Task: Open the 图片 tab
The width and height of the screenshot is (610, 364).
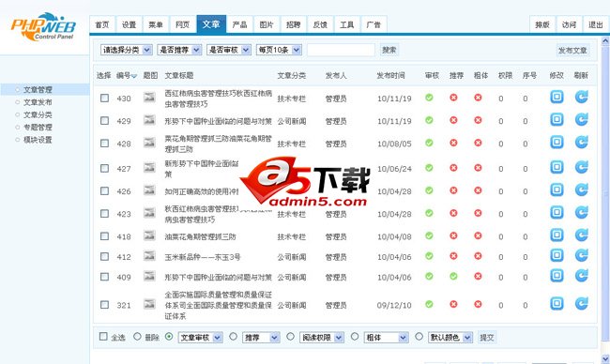Action: (267, 24)
